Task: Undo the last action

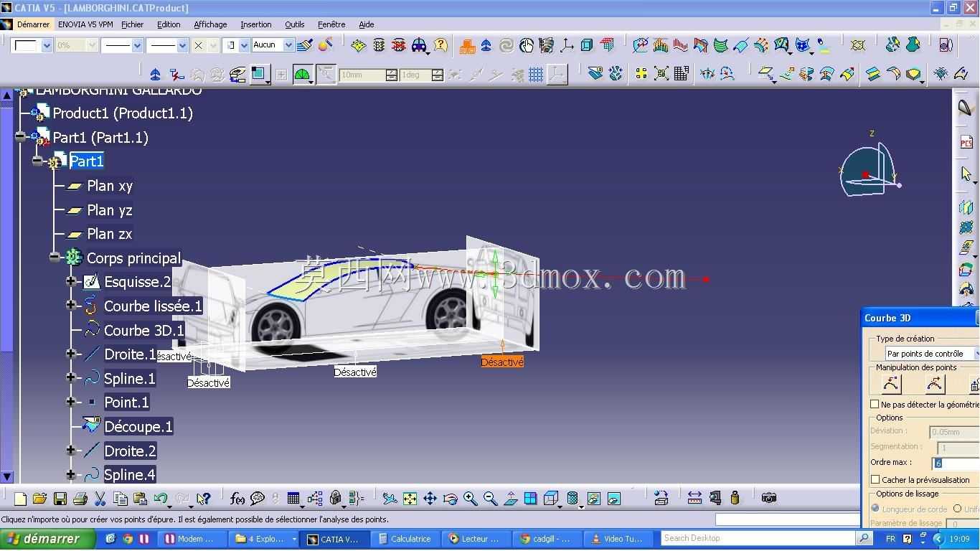Action: click(x=161, y=499)
